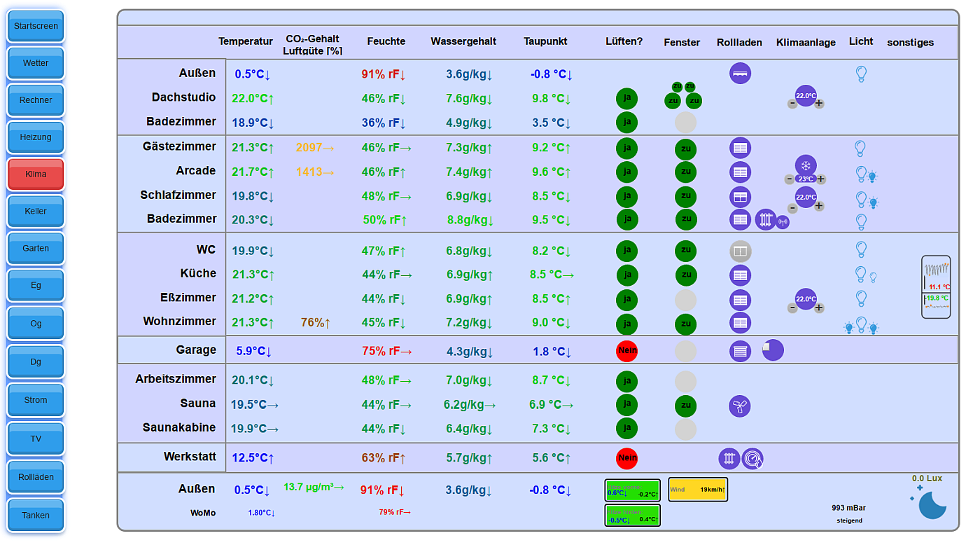Lower the Arcade 23°C setpoint with minus
This screenshot has width=980, height=545.
(x=790, y=179)
